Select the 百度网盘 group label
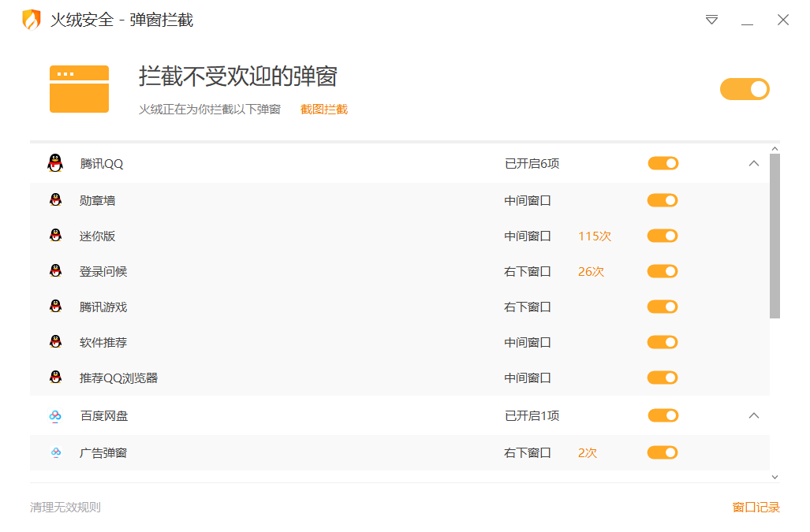The height and width of the screenshot is (532, 810). 104,416
